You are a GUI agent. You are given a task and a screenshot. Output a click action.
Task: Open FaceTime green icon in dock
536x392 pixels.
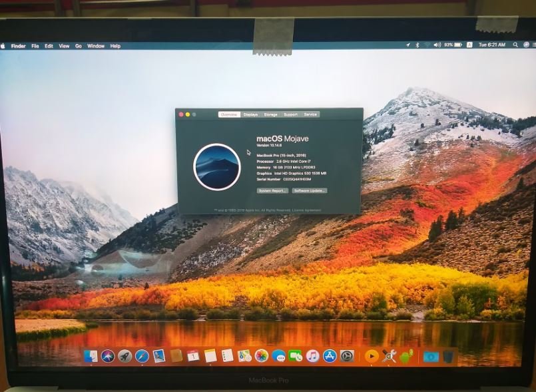click(x=296, y=356)
